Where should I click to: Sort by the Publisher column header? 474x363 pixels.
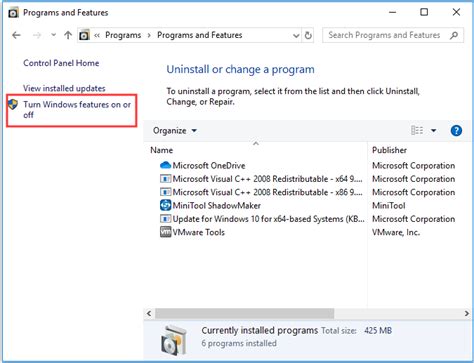[x=389, y=150]
